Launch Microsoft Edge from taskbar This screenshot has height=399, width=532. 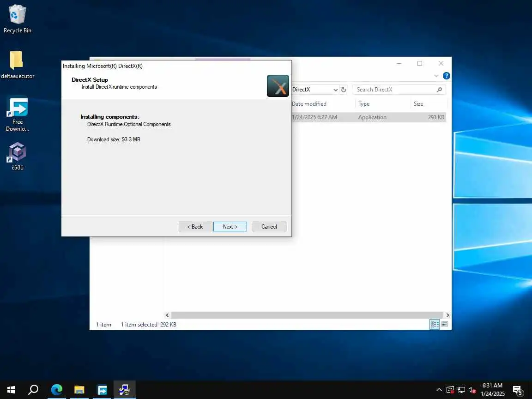pos(57,389)
